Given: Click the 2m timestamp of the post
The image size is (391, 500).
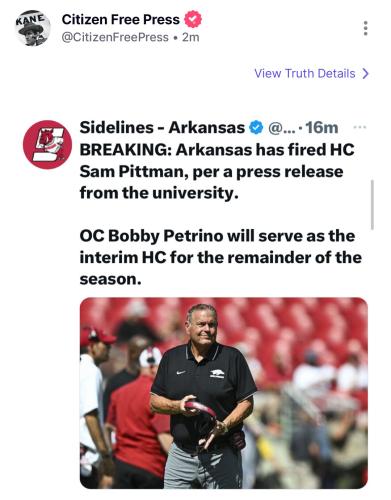Looking at the screenshot, I should [191, 37].
